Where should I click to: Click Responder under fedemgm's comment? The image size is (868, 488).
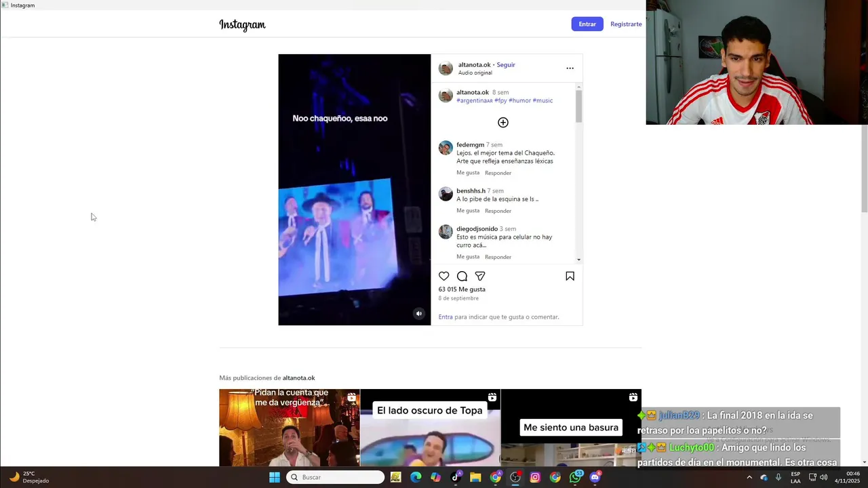pyautogui.click(x=498, y=173)
